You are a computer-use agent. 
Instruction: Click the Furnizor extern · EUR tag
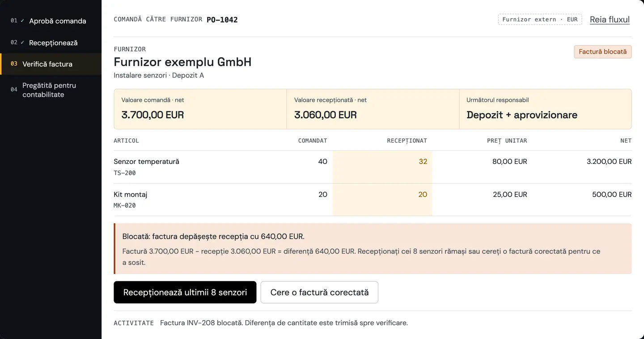pyautogui.click(x=540, y=20)
